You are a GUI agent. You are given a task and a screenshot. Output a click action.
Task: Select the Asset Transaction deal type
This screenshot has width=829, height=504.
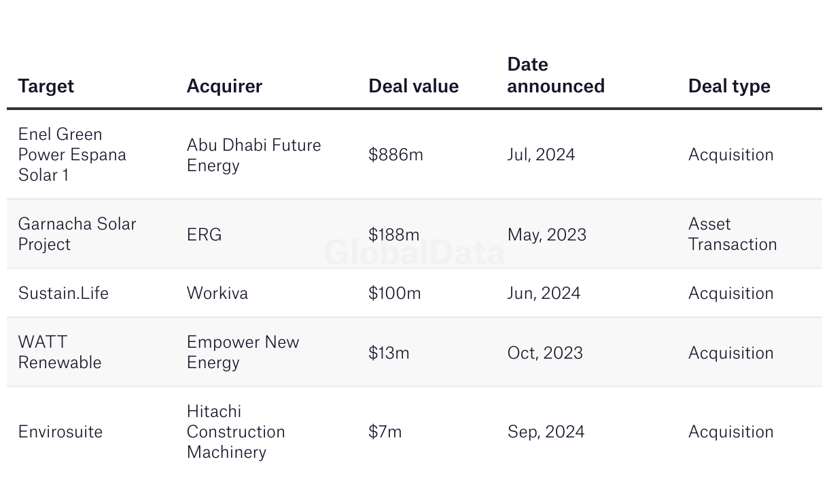(x=733, y=234)
